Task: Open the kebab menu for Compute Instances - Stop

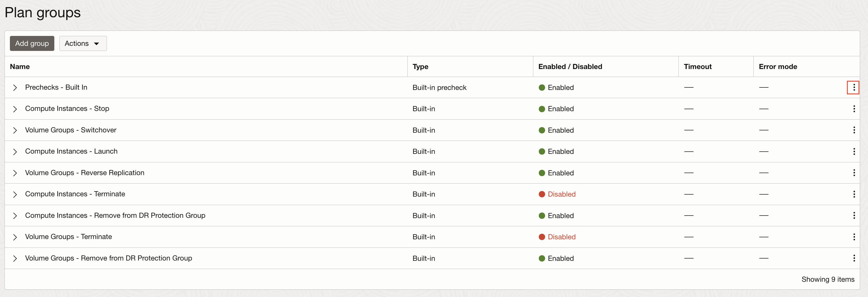Action: point(854,108)
